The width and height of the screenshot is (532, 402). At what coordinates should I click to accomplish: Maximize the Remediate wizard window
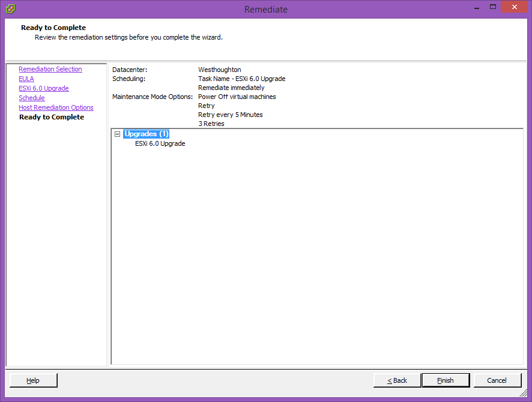[x=492, y=7]
